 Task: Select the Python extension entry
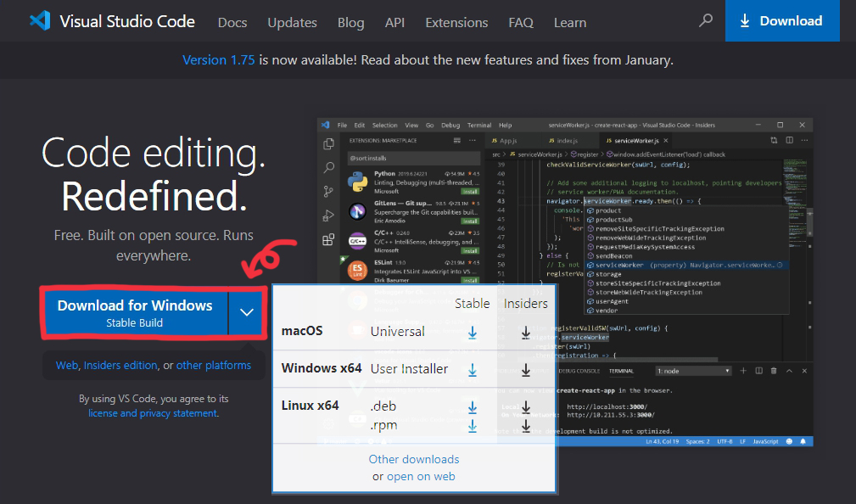[x=413, y=182]
